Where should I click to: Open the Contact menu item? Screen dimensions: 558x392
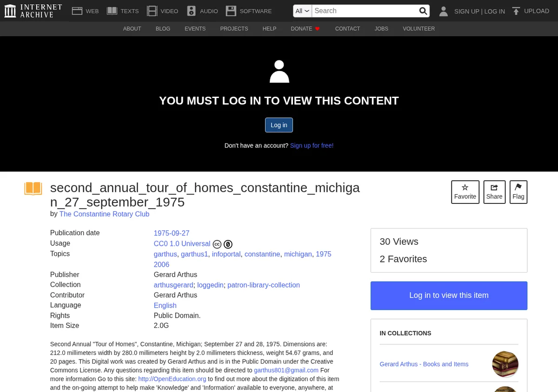coord(347,29)
